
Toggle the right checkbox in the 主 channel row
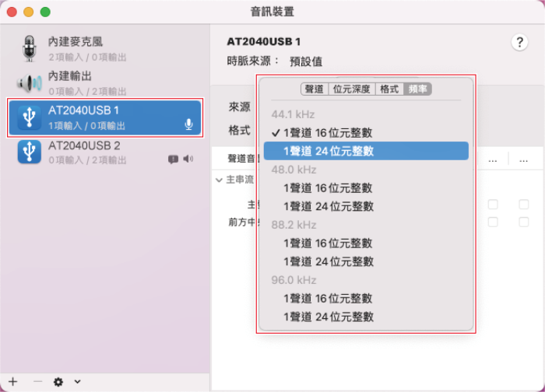[524, 205]
